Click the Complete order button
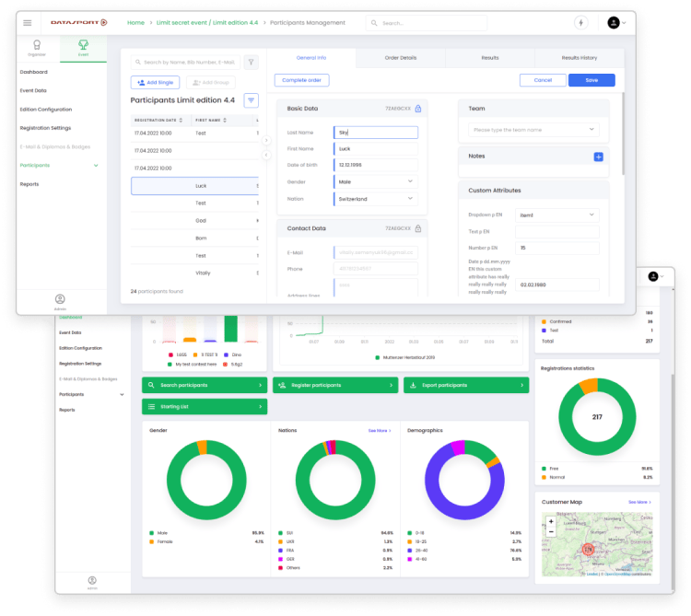The image size is (691, 616). point(301,80)
